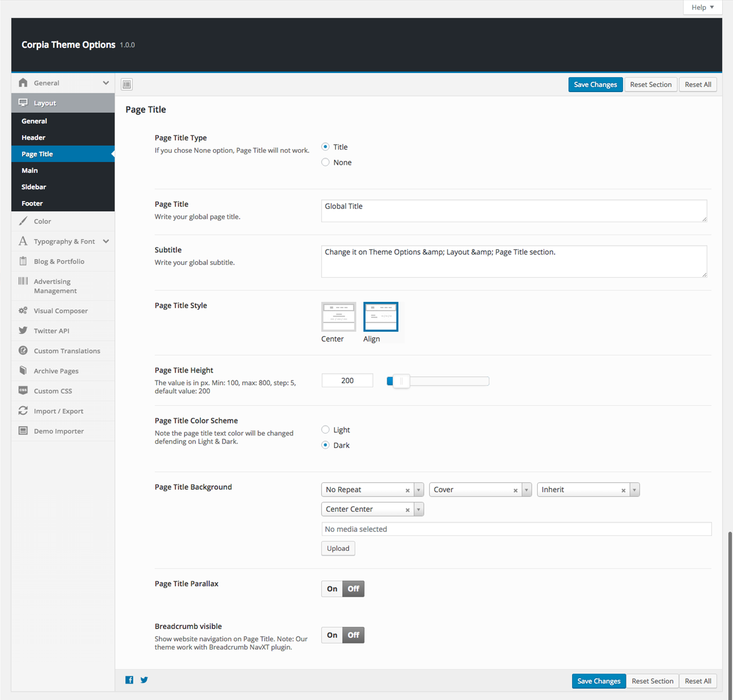Click the Page Title Height slider handle

(x=401, y=381)
